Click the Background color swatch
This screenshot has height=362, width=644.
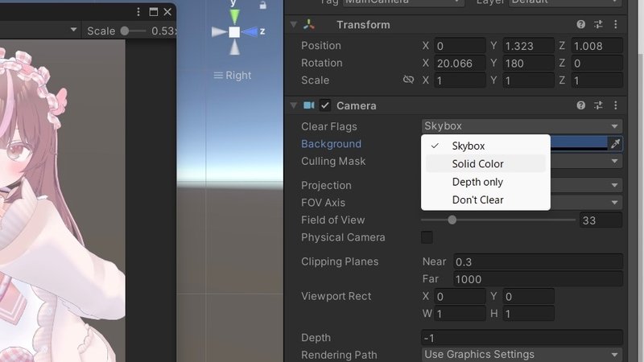pyautogui.click(x=579, y=143)
